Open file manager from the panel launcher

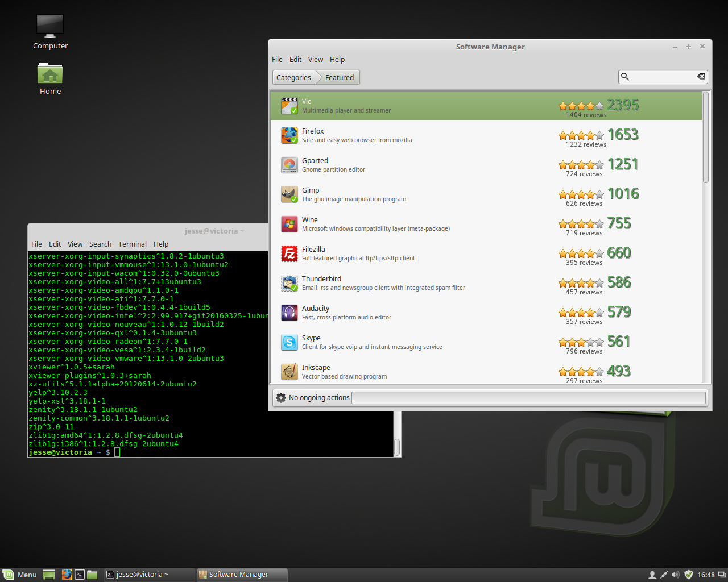pyautogui.click(x=92, y=575)
